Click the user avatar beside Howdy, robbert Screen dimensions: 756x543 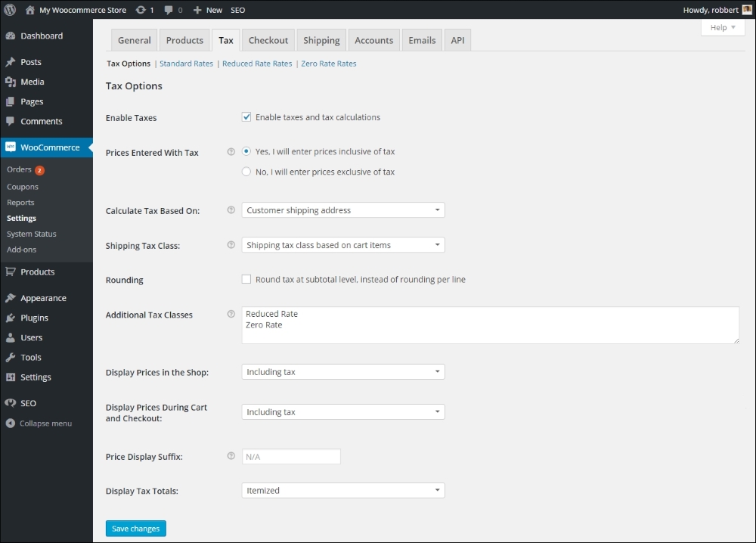point(747,10)
